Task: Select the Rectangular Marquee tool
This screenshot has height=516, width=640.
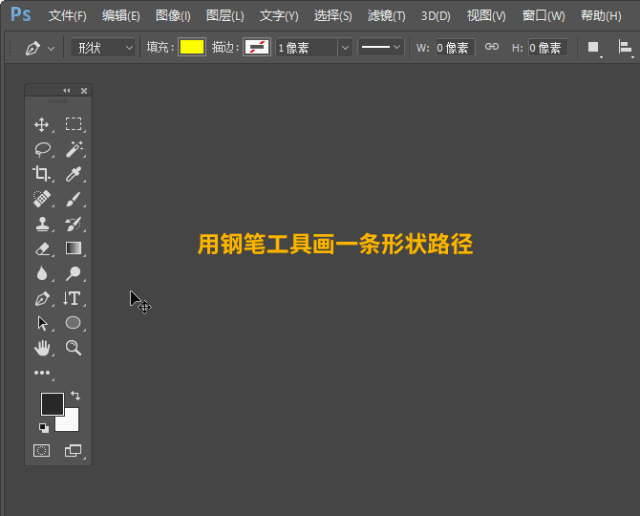Action: click(73, 124)
